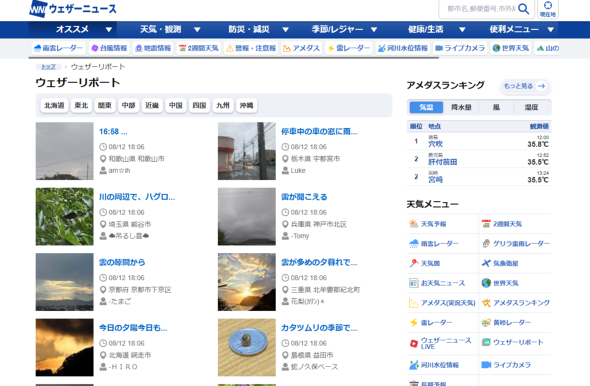Open report 雲の隙間から
The width and height of the screenshot is (590, 386).
coord(122,263)
